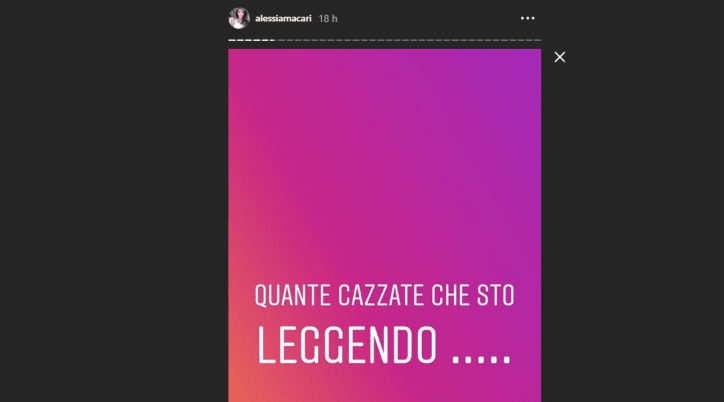This screenshot has height=402, width=724.
Task: Click the empty dark area below the close X
Action: 633,231
